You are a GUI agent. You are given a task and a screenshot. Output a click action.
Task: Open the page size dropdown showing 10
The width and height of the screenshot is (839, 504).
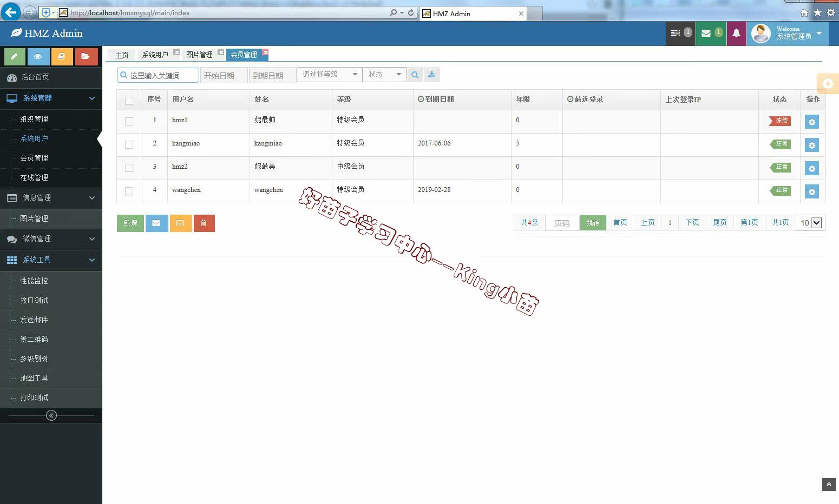[x=810, y=223]
